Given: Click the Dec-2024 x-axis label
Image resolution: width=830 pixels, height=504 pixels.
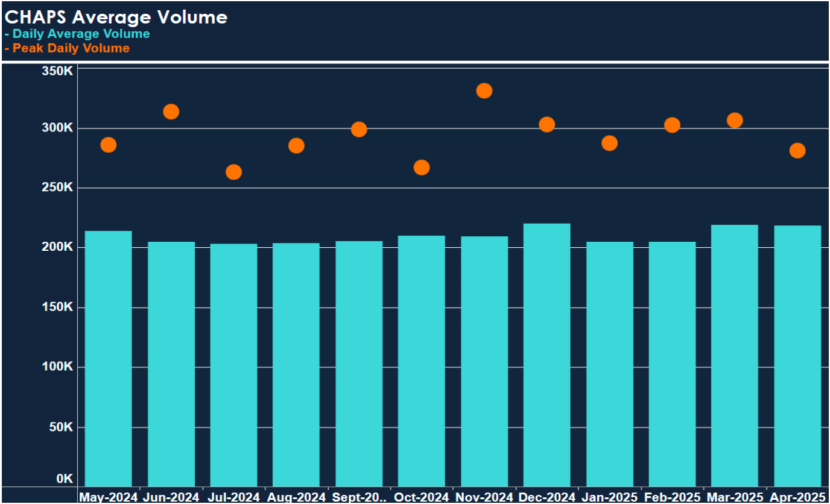Looking at the screenshot, I should [547, 497].
